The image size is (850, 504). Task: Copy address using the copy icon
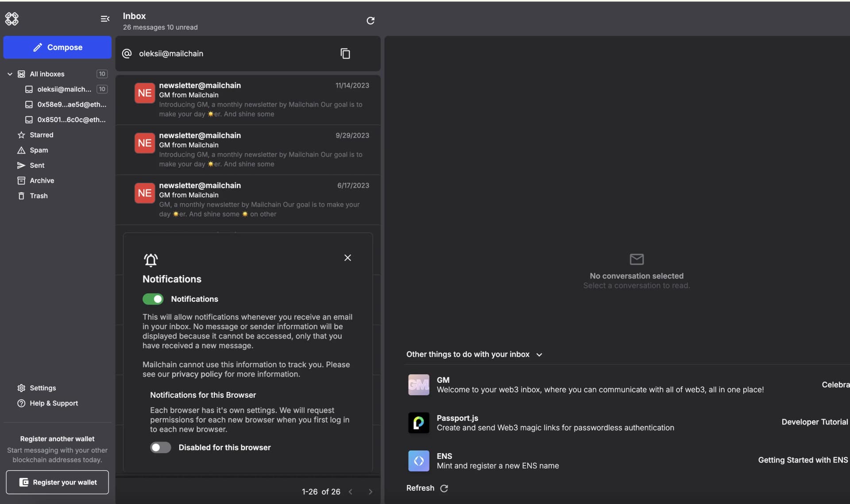[x=346, y=54]
